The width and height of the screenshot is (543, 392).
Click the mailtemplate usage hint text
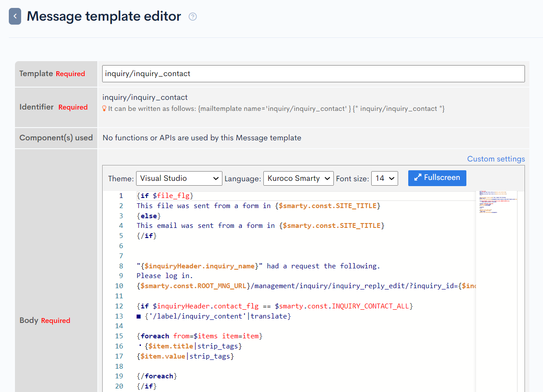(277, 108)
